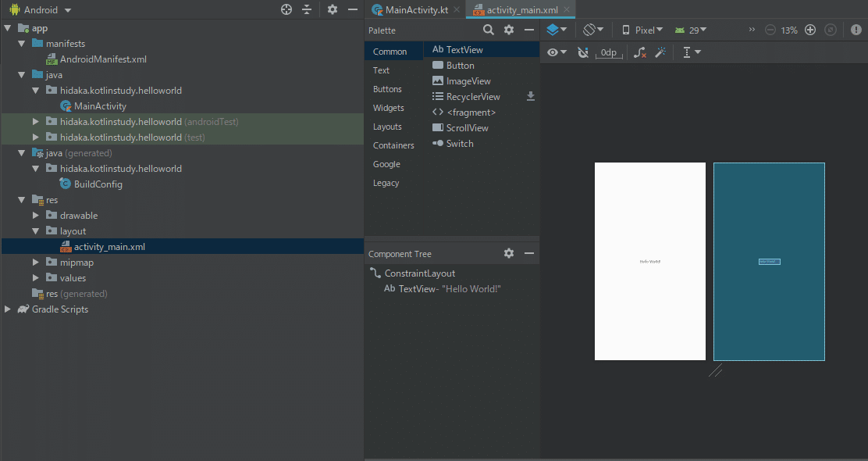The height and width of the screenshot is (461, 868).
Task: Select API level 29 dropdown
Action: point(690,30)
